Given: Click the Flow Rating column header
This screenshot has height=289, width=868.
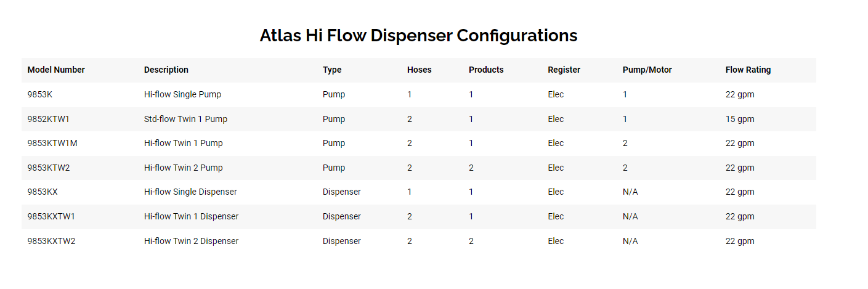Looking at the screenshot, I should point(748,70).
